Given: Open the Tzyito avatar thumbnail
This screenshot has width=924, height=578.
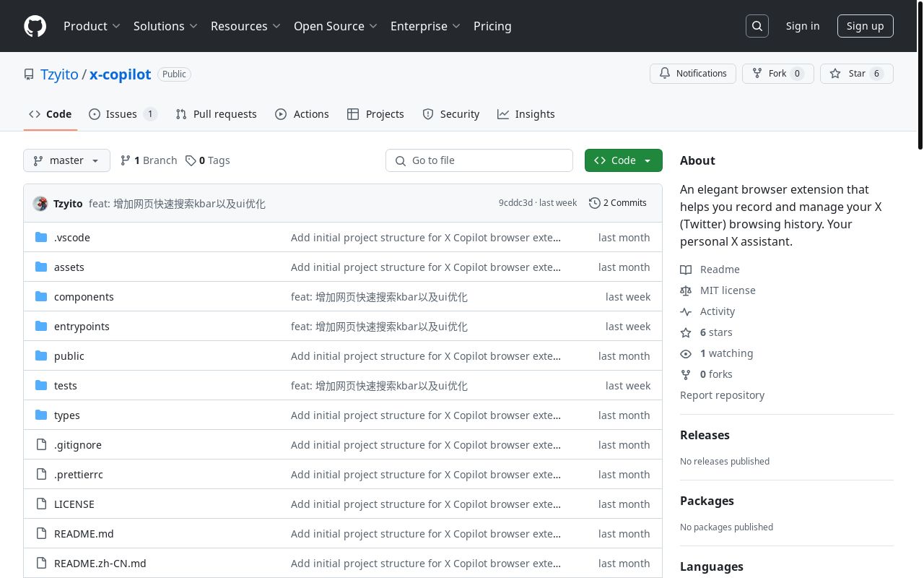Looking at the screenshot, I should [40, 204].
